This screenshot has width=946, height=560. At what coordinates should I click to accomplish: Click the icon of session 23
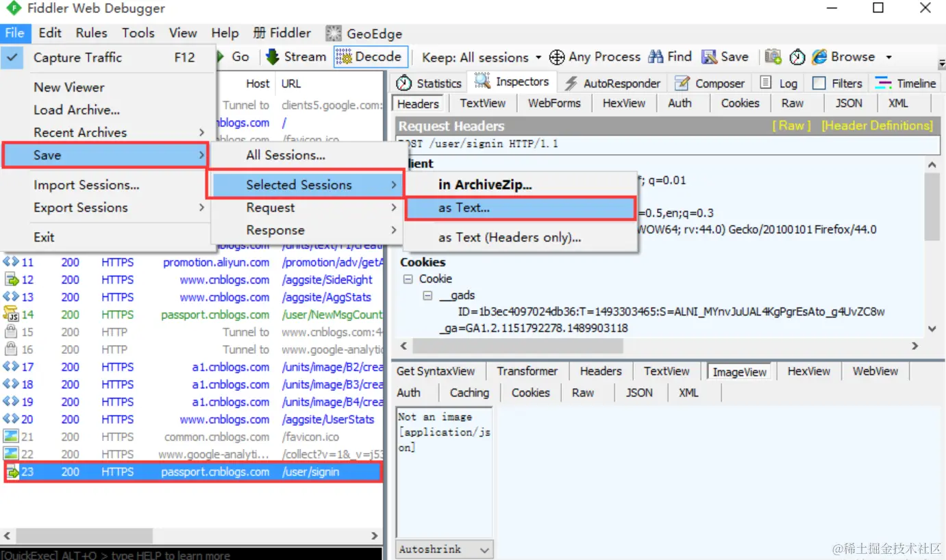pos(12,472)
